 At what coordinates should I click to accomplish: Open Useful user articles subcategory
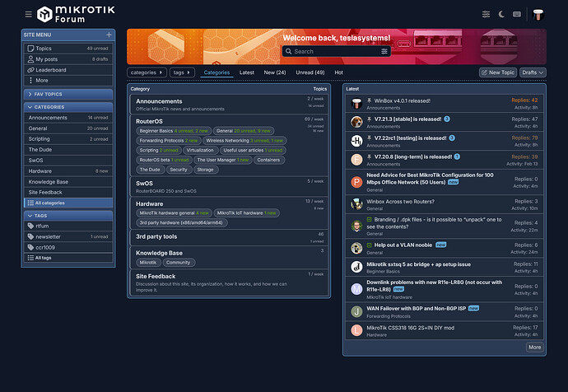tap(253, 150)
